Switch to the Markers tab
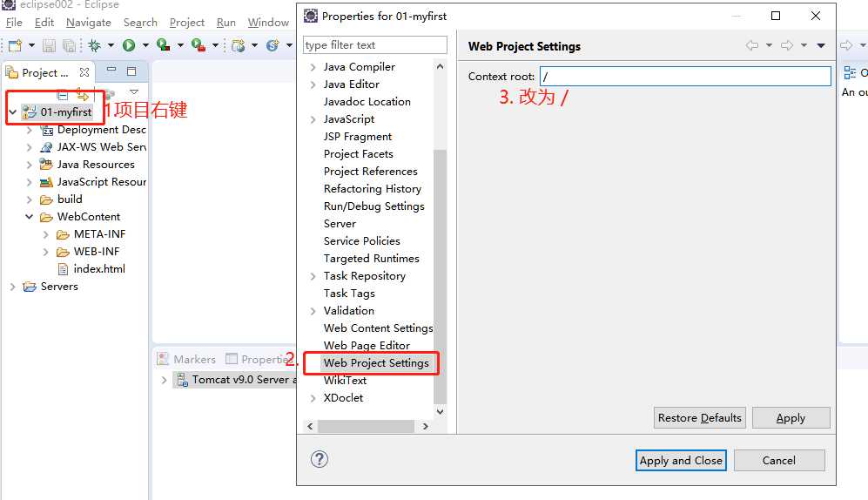This screenshot has height=500, width=868. click(187, 360)
